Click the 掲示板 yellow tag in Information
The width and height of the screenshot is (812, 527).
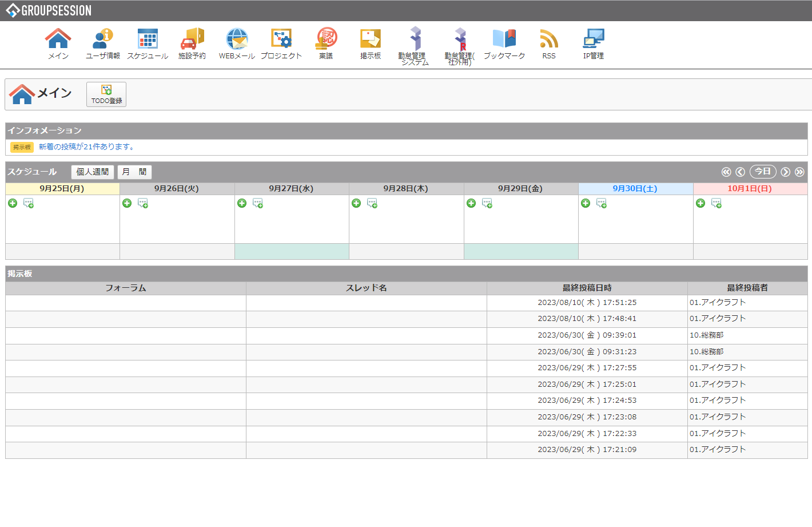(22, 147)
